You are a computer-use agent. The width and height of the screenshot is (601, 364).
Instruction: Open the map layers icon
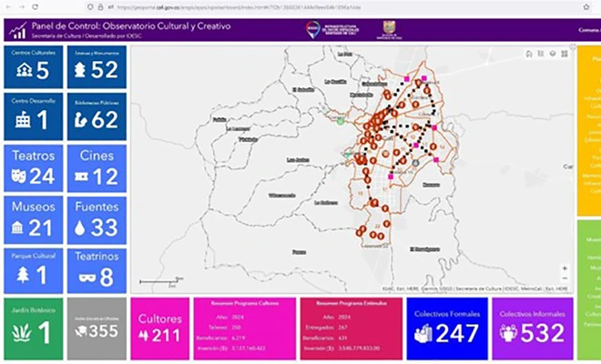553,54
